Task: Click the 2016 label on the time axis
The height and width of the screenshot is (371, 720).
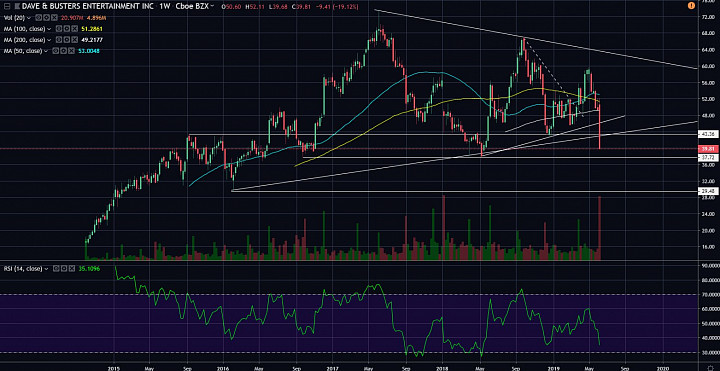Action: coord(222,368)
